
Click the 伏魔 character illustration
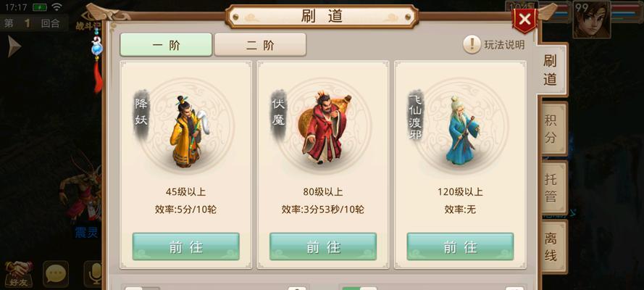(x=324, y=128)
